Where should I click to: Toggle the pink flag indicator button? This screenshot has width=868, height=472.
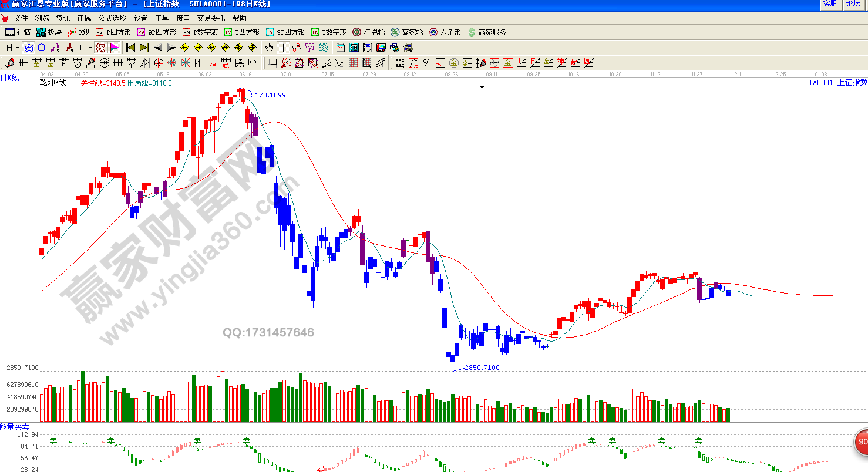[115, 48]
